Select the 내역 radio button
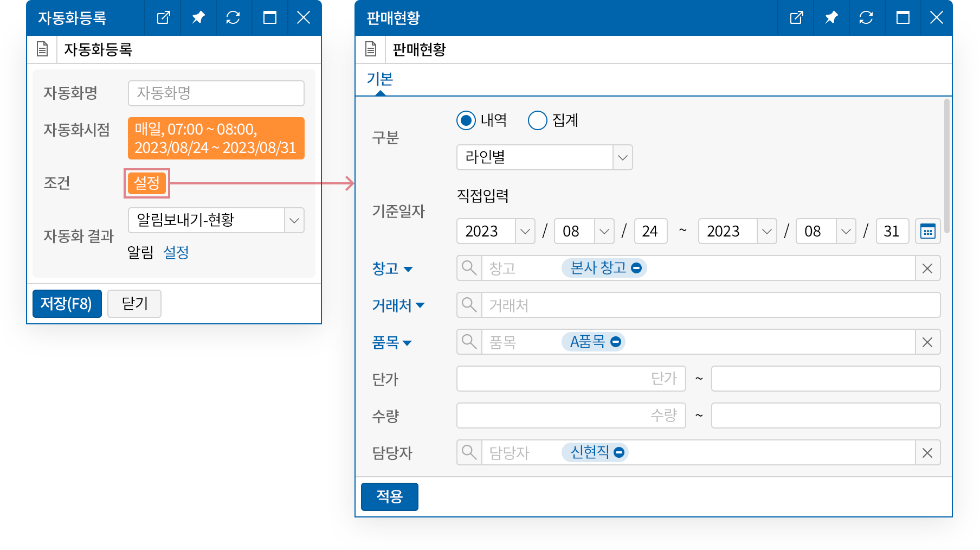This screenshot has width=980, height=550. tap(466, 120)
